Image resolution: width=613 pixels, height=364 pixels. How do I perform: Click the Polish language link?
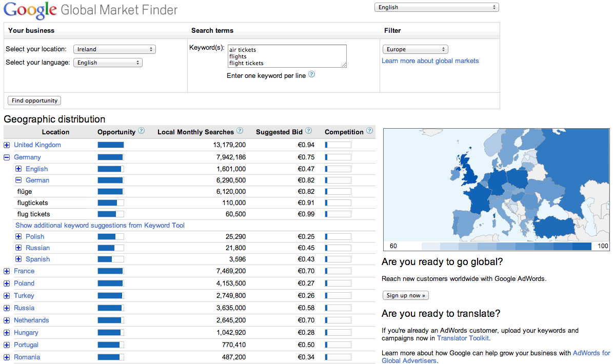coord(35,237)
